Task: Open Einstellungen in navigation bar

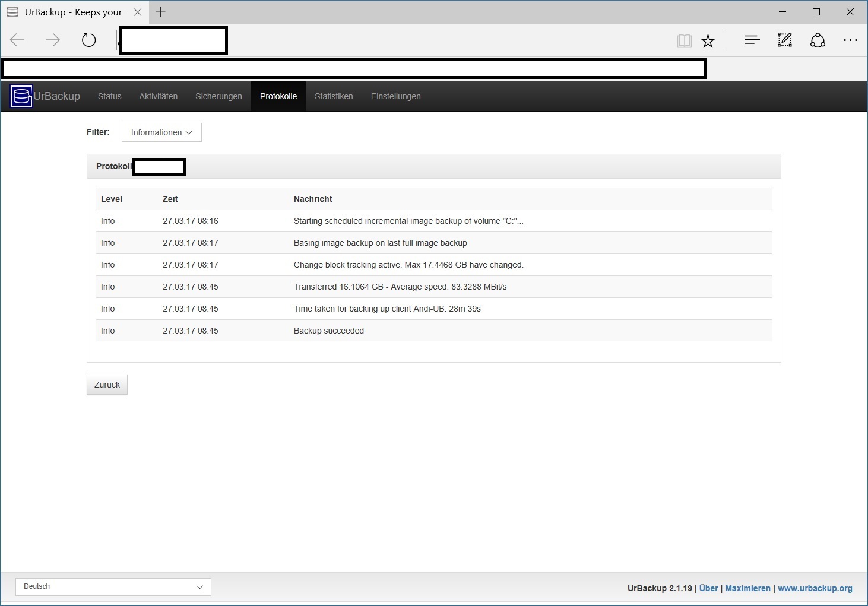Action: tap(396, 96)
